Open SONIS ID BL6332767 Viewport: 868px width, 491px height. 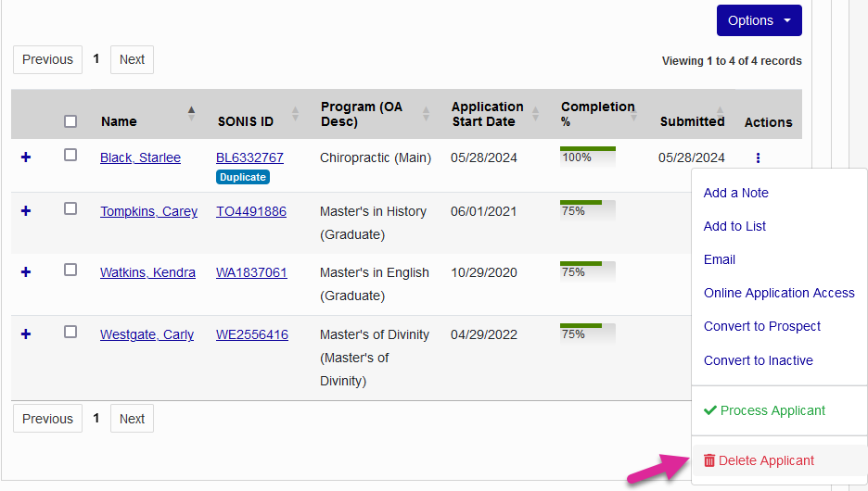(x=249, y=157)
